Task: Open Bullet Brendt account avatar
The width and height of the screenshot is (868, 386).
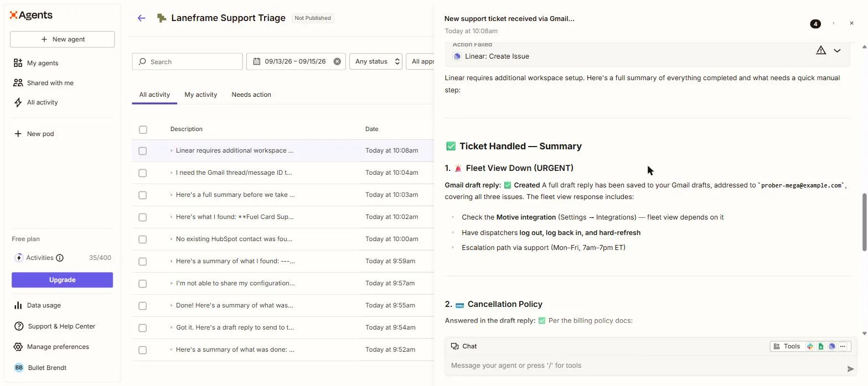Action: click(19, 368)
